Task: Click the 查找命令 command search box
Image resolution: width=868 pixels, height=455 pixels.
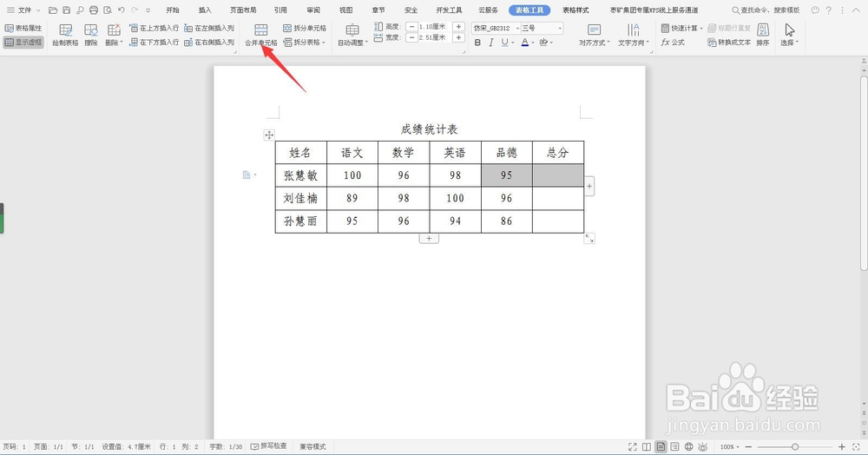Action: 766,10
